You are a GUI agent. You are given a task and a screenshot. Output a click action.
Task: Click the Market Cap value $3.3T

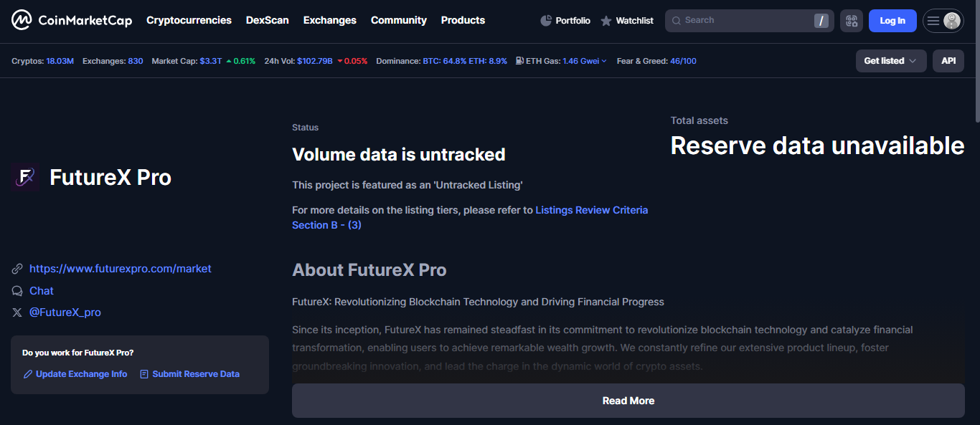click(x=211, y=61)
